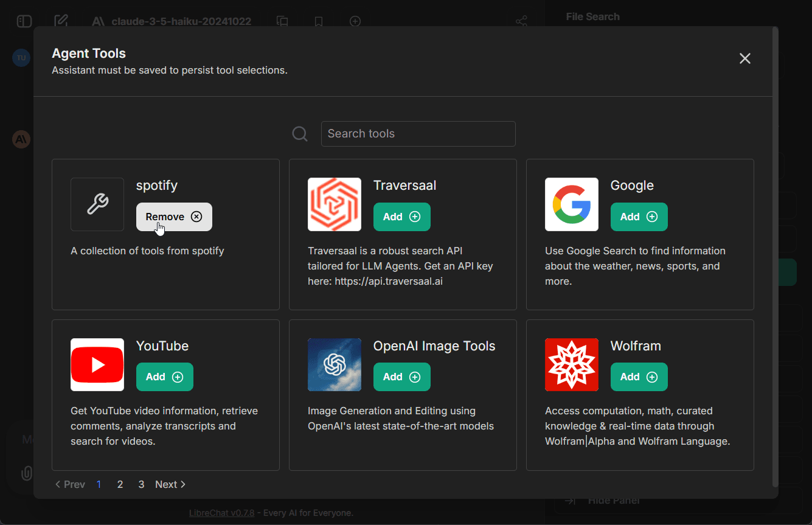Go to page 2 of tools
The image size is (812, 525).
coord(120,484)
